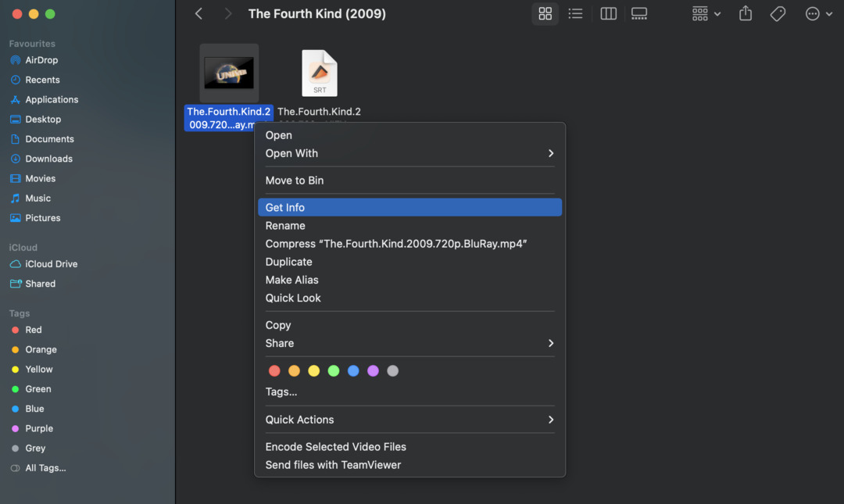844x504 pixels.
Task: Apply blue tag color in context menu
Action: [x=353, y=371]
